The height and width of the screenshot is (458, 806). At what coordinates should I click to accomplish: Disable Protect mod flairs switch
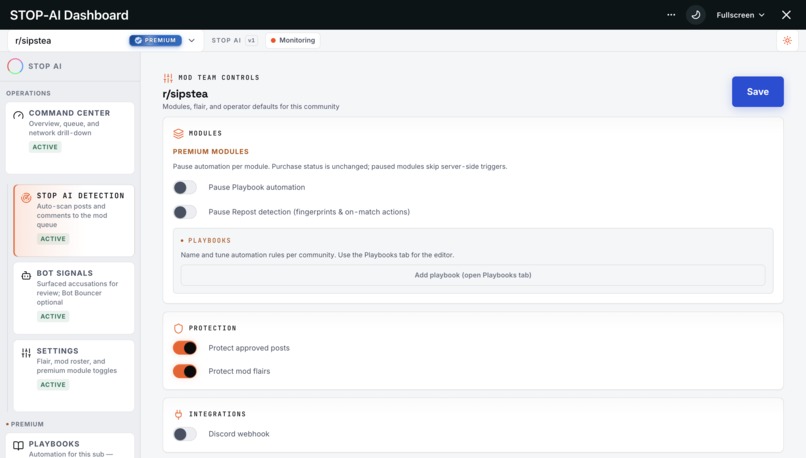[x=185, y=371]
